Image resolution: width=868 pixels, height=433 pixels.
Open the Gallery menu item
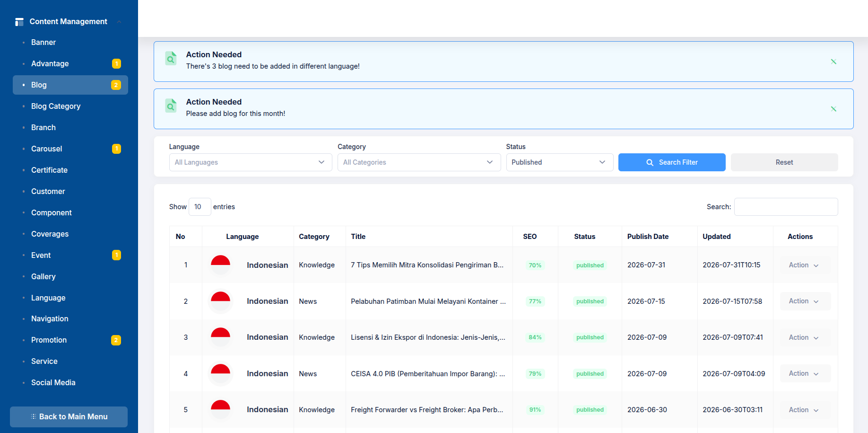[x=43, y=277]
